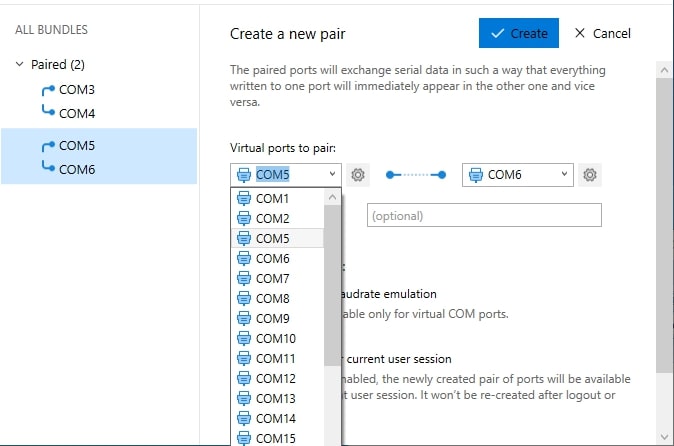Close the COM5 dropdown using its arrow
Viewport: 674px width, 446px height.
[x=332, y=174]
